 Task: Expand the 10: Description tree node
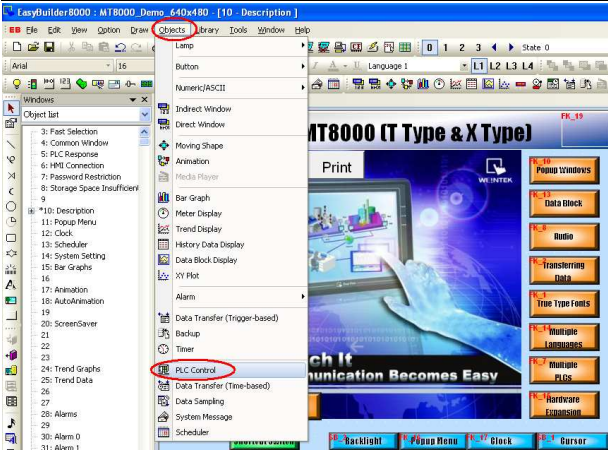coord(31,211)
